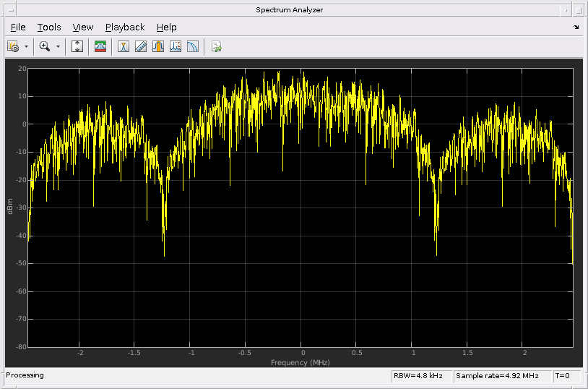Autoscale the Y-axis limits
Screen dimensions: 588x389
coord(78,46)
